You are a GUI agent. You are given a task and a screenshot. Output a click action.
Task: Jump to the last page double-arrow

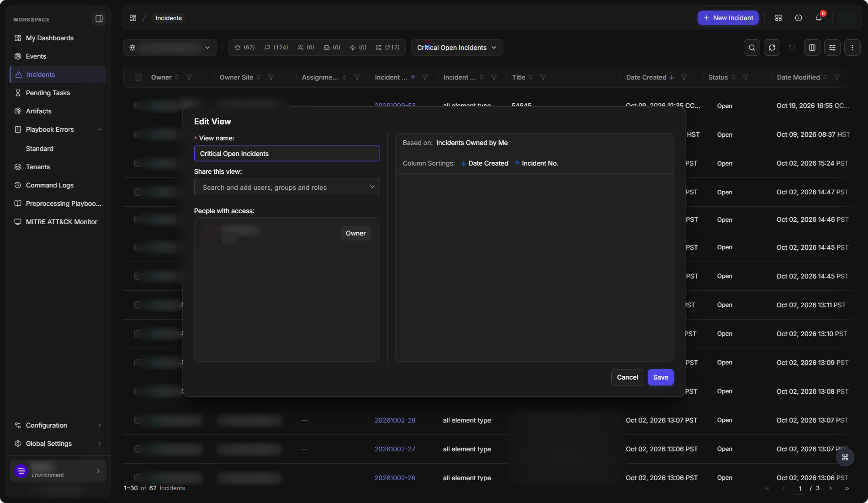click(847, 488)
